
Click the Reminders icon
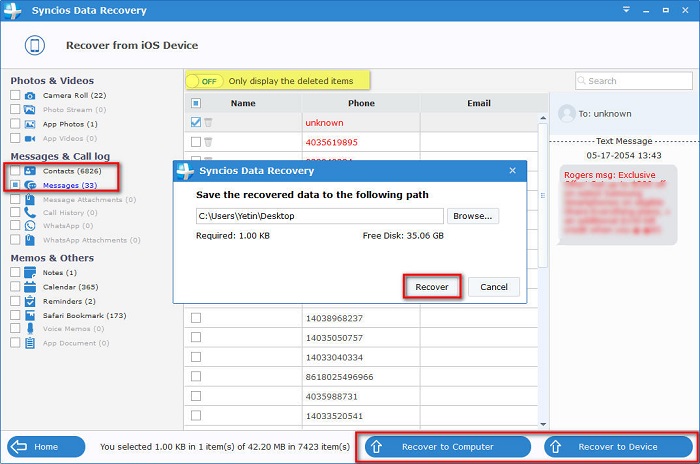pos(30,301)
